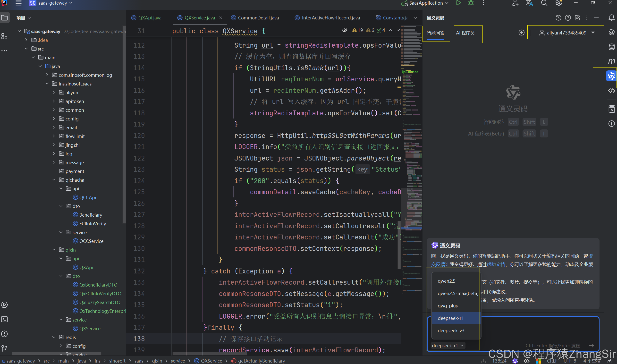Switch to the Constants.java tab
Screen dimensions: 617x364
(x=392, y=18)
